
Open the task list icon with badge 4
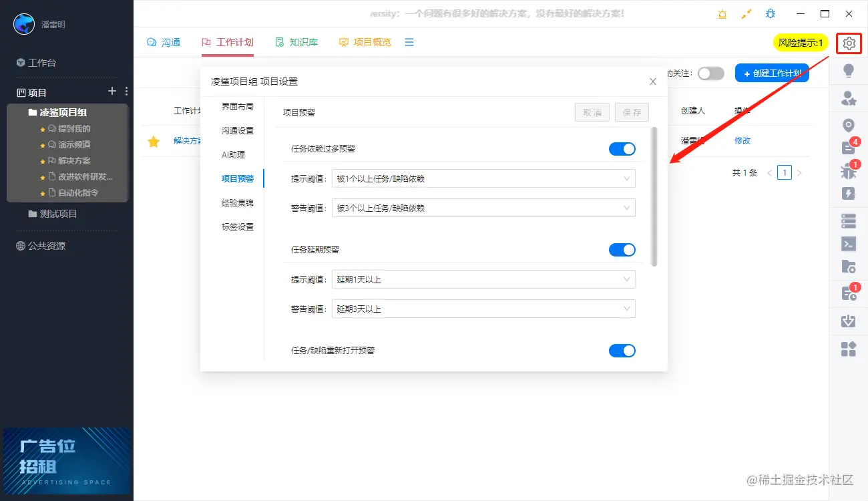pos(849,148)
